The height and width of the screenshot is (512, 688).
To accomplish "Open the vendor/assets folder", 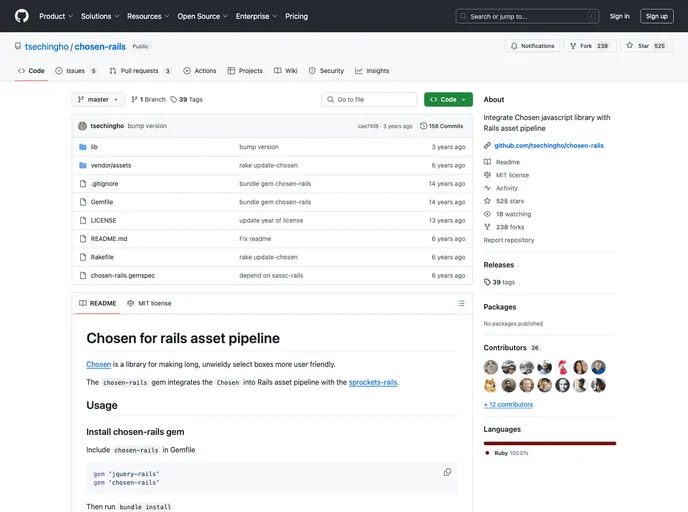I will click(111, 165).
